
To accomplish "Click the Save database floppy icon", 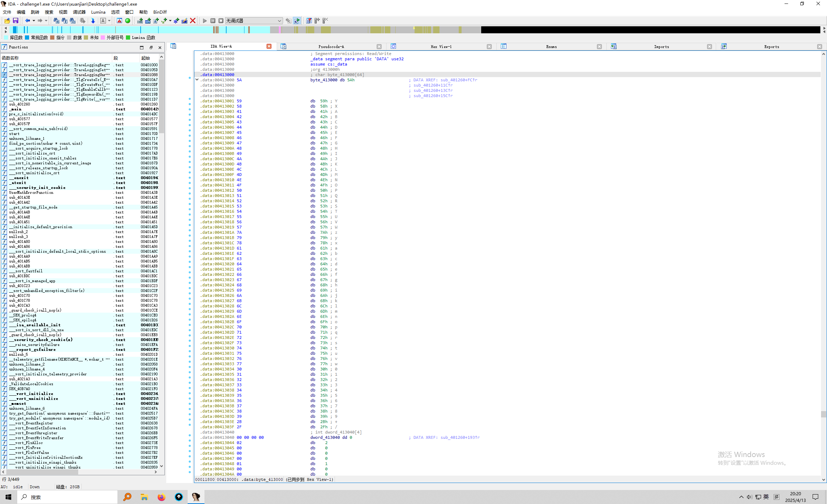I will coord(15,21).
